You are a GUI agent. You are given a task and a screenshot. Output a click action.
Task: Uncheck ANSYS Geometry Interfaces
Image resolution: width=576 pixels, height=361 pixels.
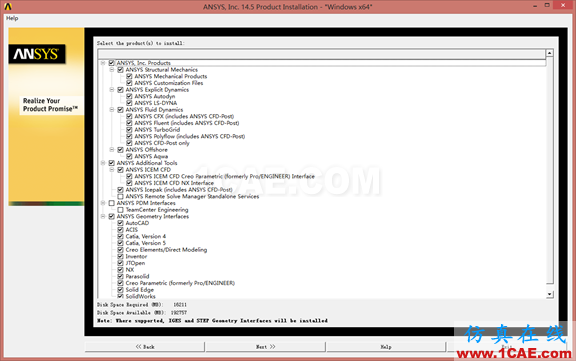coord(112,216)
